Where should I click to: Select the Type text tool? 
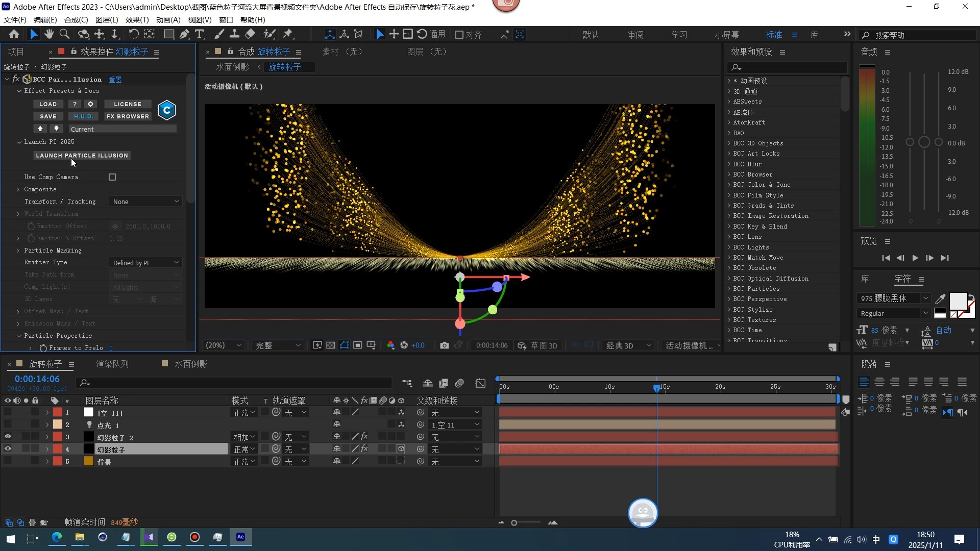coord(200,34)
